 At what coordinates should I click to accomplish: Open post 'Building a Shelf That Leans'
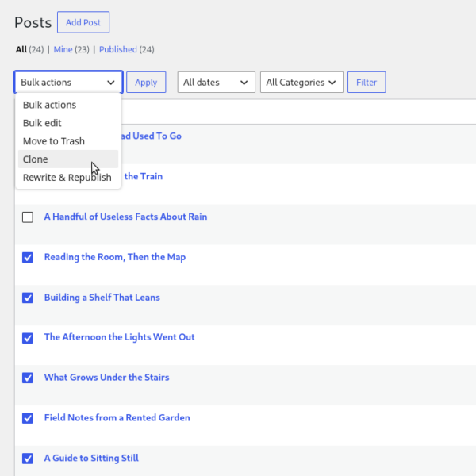click(102, 297)
